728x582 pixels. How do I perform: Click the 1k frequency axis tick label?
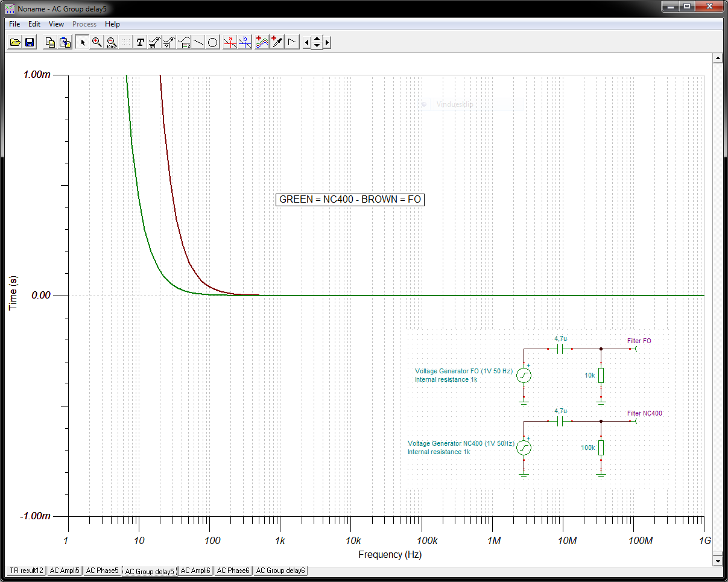280,540
